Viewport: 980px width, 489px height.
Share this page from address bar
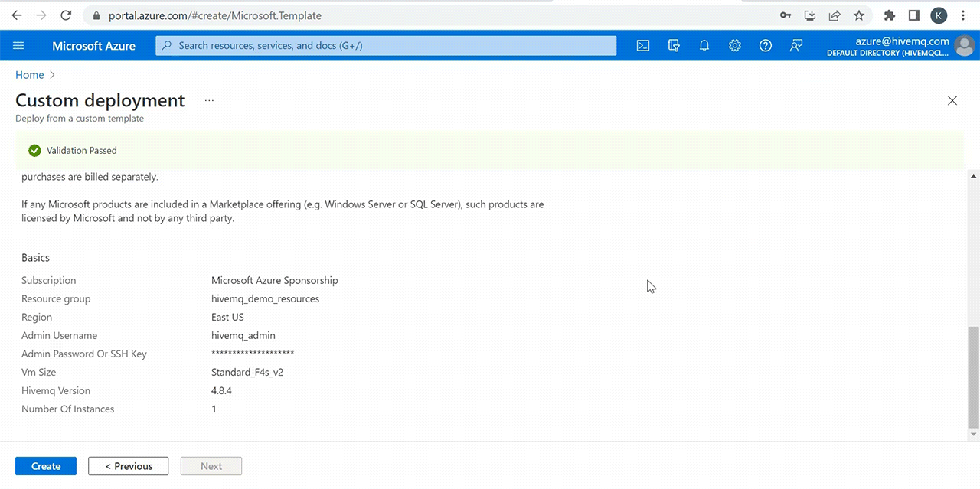[835, 15]
